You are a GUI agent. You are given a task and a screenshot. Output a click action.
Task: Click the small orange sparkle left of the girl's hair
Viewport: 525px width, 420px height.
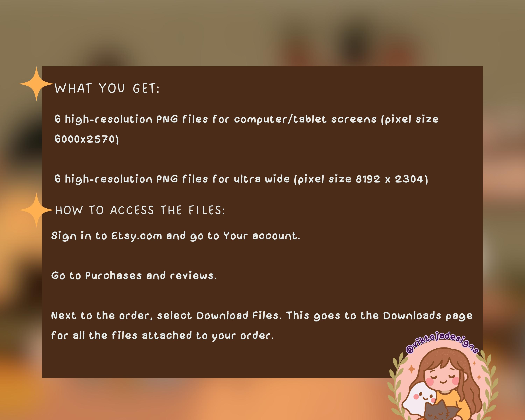coord(412,369)
